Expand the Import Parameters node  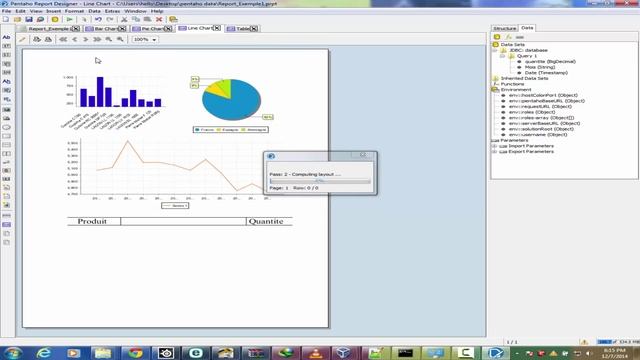494,146
